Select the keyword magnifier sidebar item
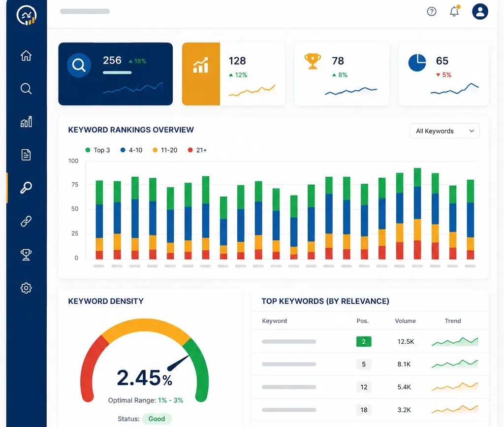Screen dimensions: 504x427 [x=26, y=188]
